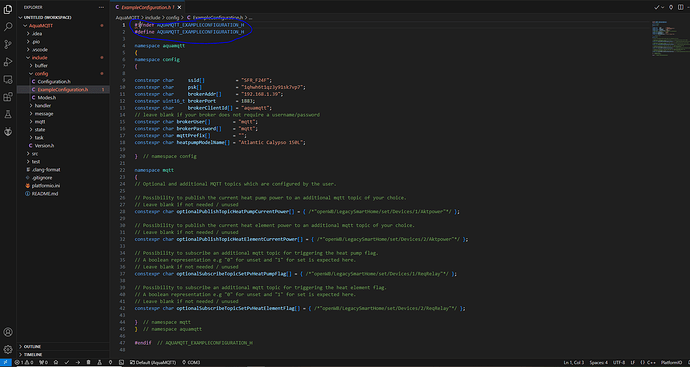Click PlatformIO Home icon in status bar

tap(56, 363)
